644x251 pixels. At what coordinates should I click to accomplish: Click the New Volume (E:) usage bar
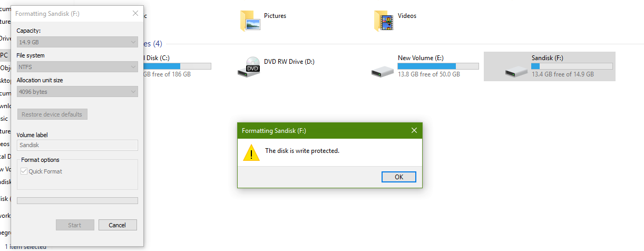pyautogui.click(x=438, y=66)
